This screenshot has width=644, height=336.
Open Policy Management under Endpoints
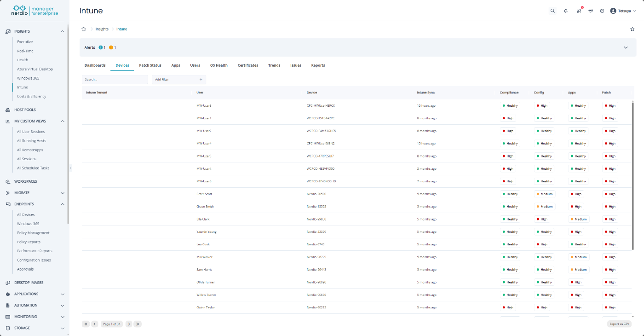33,233
